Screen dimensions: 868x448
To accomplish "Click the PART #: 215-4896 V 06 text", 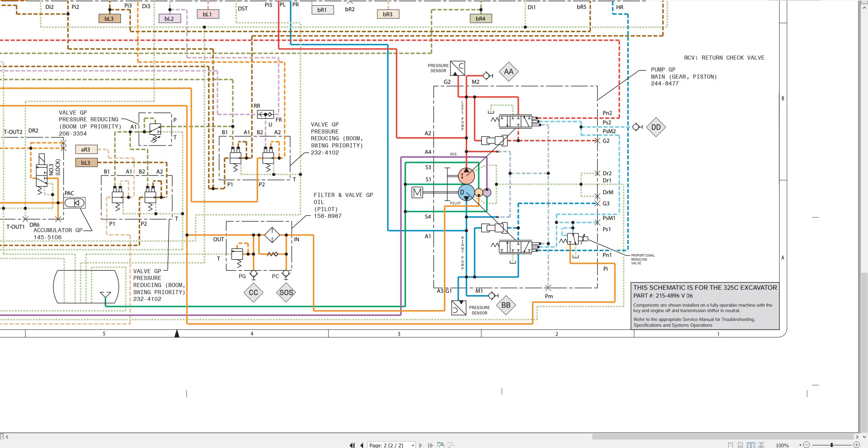I will tap(663, 296).
